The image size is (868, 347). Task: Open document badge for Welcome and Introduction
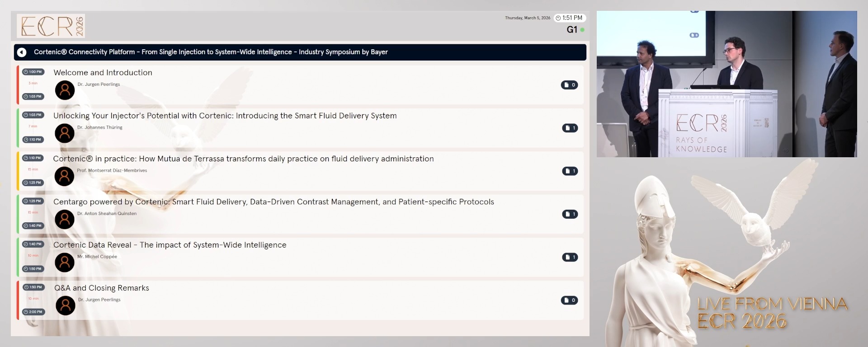569,85
